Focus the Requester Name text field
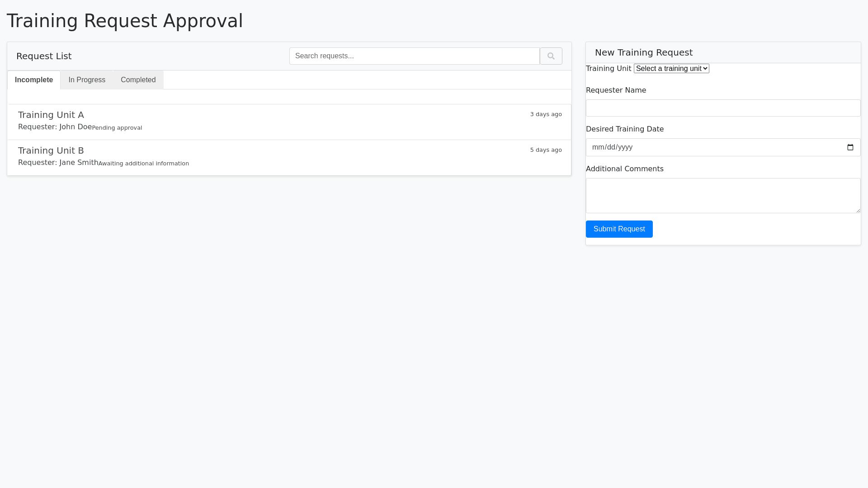Viewport: 868px width, 488px height. pyautogui.click(x=722, y=108)
